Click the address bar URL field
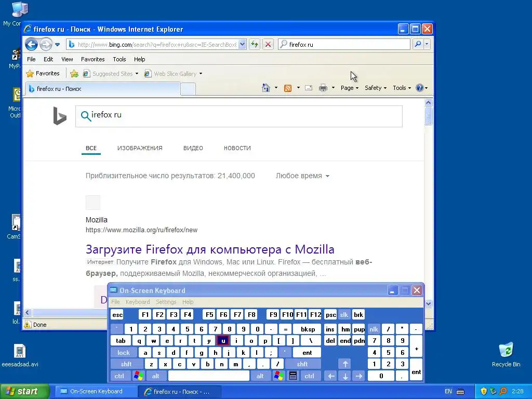Viewport: 532px width, 399px height. coord(156,45)
